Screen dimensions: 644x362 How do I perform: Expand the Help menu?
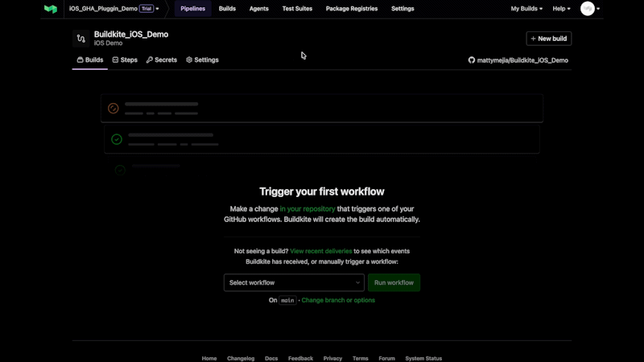(561, 9)
